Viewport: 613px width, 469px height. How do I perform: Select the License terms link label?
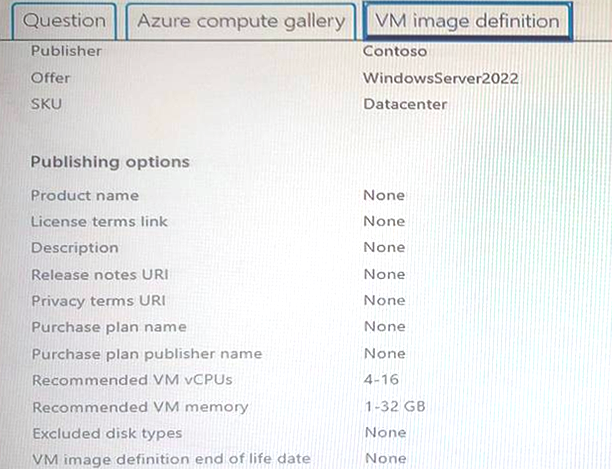99,222
